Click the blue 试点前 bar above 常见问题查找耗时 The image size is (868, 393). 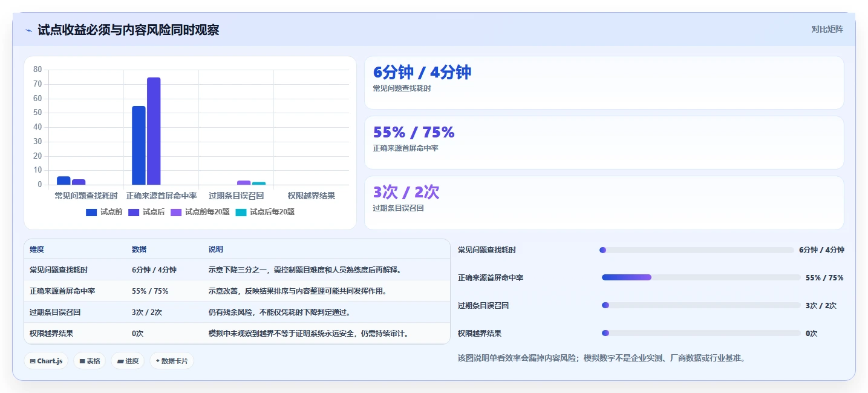(x=64, y=180)
